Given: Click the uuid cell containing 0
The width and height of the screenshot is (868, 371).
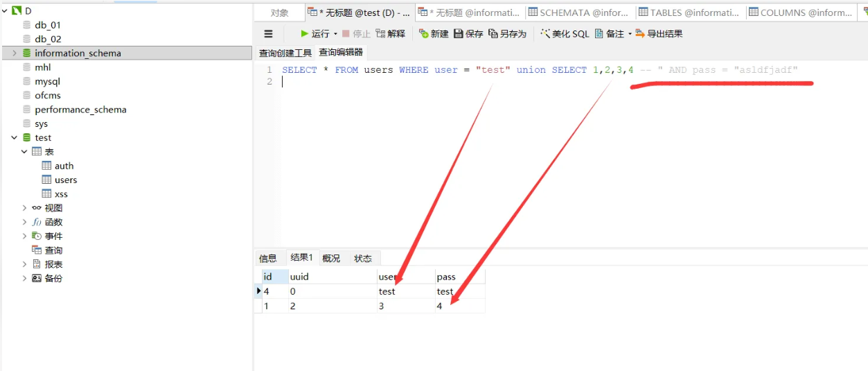Looking at the screenshot, I should pos(333,291).
